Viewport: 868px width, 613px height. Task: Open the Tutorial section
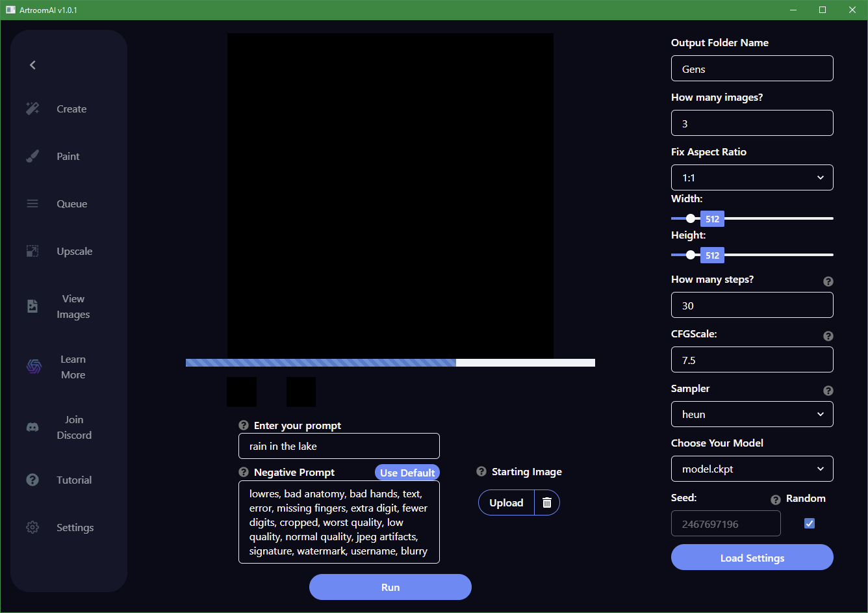coord(73,480)
